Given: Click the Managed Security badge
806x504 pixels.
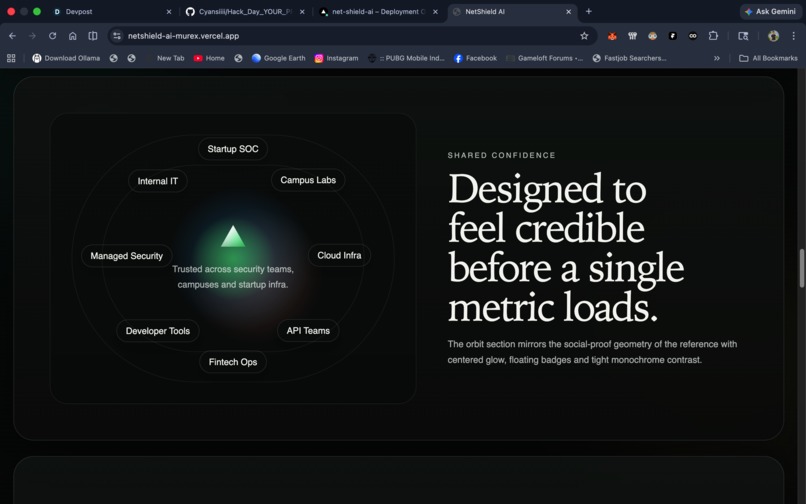Looking at the screenshot, I should 126,256.
